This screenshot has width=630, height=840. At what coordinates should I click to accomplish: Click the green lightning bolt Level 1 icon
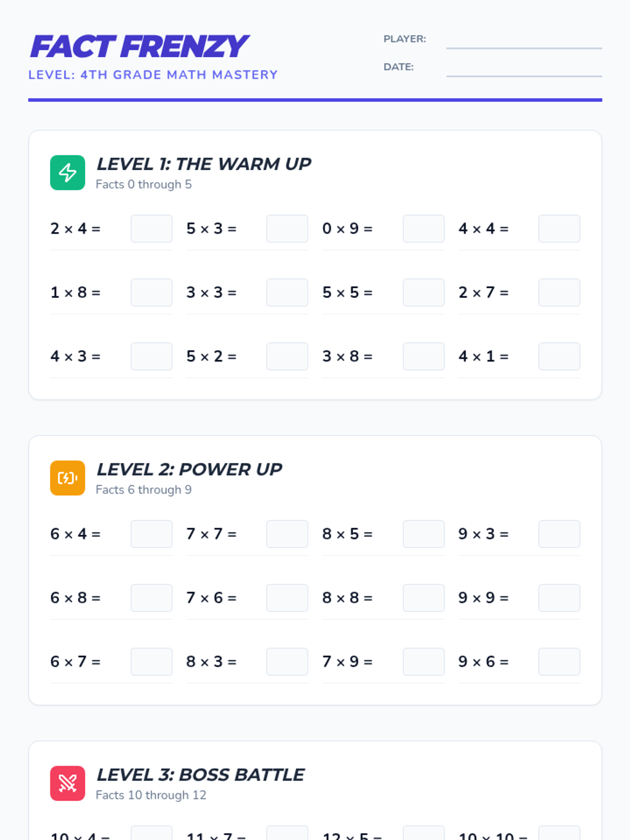tap(67, 173)
